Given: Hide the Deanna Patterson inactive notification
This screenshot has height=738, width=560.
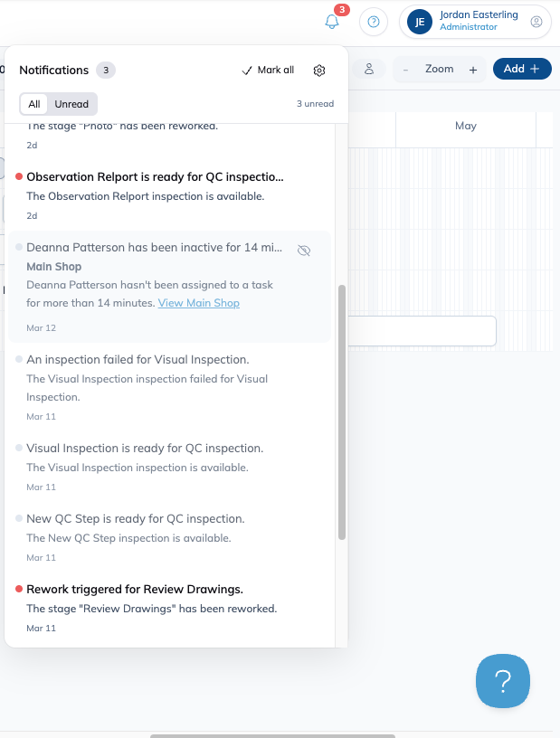Looking at the screenshot, I should (304, 250).
